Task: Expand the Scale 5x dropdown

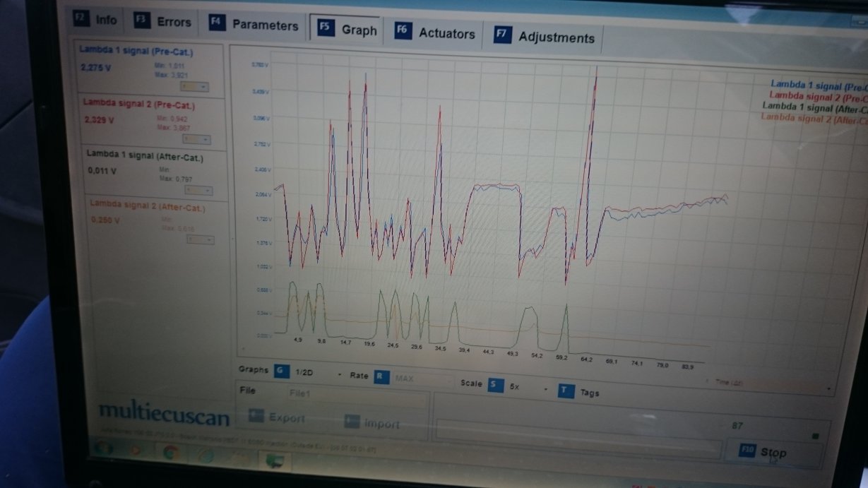Action: tap(545, 389)
